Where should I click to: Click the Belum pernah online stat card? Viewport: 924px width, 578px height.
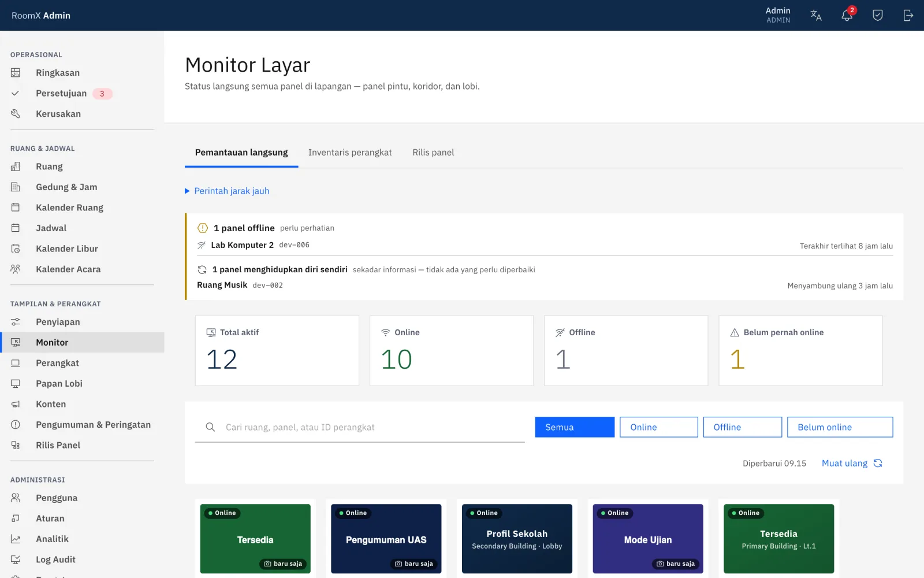coord(800,350)
